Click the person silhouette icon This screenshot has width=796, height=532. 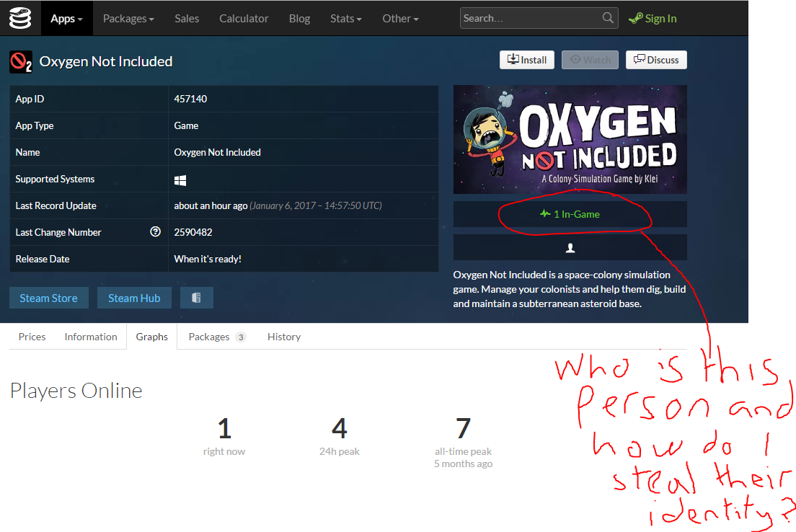[570, 247]
